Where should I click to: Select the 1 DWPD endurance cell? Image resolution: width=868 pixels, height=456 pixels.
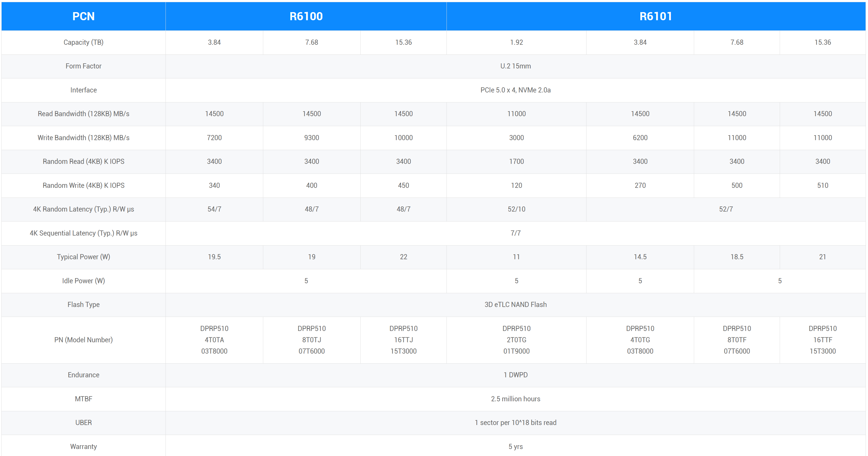tap(515, 375)
